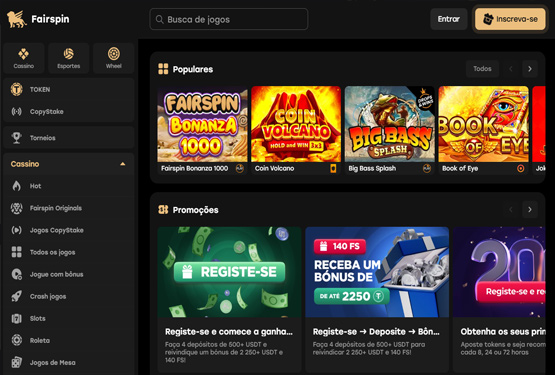Open Book of Eye game thumbnail
The height and width of the screenshot is (375, 555).
(x=484, y=124)
